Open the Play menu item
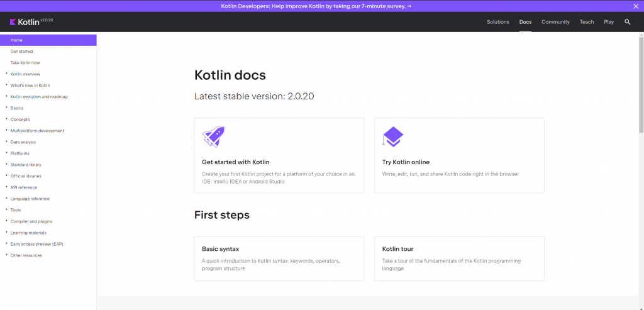The width and height of the screenshot is (644, 310). point(609,22)
